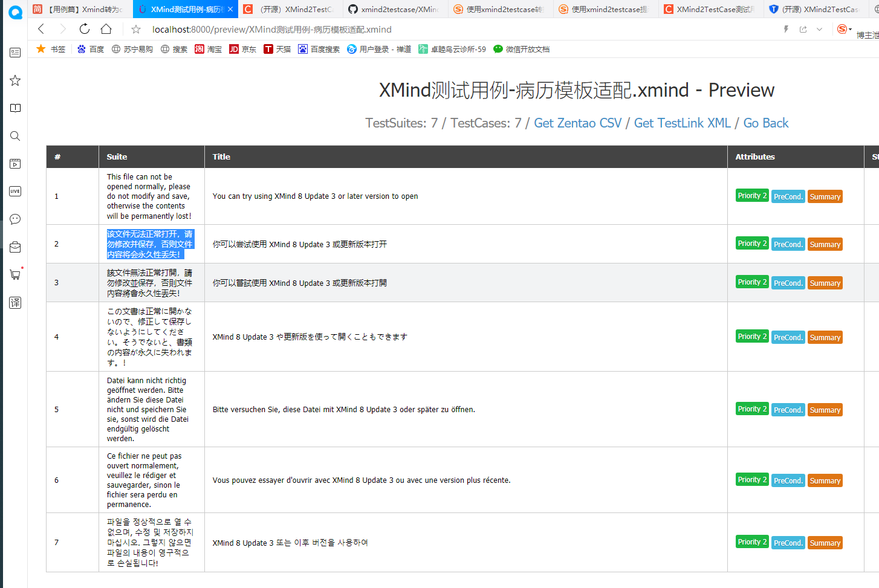
Task: Open the shopping cart with red notification dot
Action: 15,274
